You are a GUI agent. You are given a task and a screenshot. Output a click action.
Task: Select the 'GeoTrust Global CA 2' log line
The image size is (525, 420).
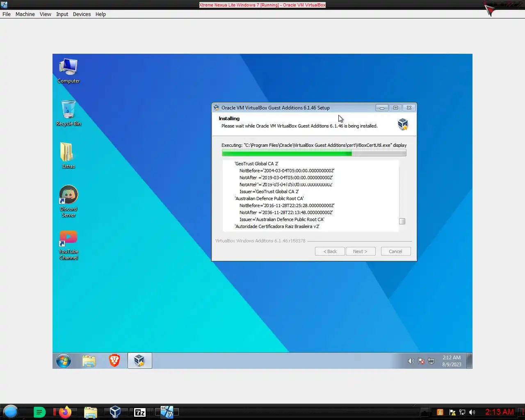256,164
